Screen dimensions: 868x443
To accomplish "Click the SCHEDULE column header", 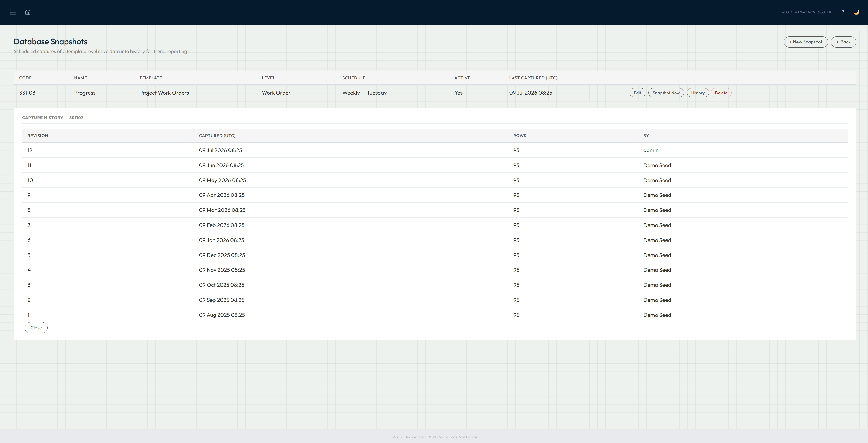I will pyautogui.click(x=354, y=78).
